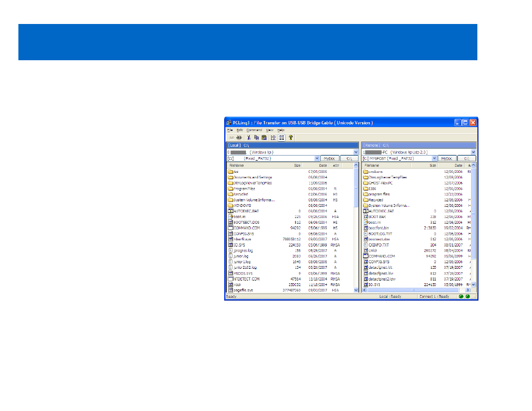532x411 pixels.
Task: Open the local drive [C:] dropdown
Action: [x=317, y=158]
